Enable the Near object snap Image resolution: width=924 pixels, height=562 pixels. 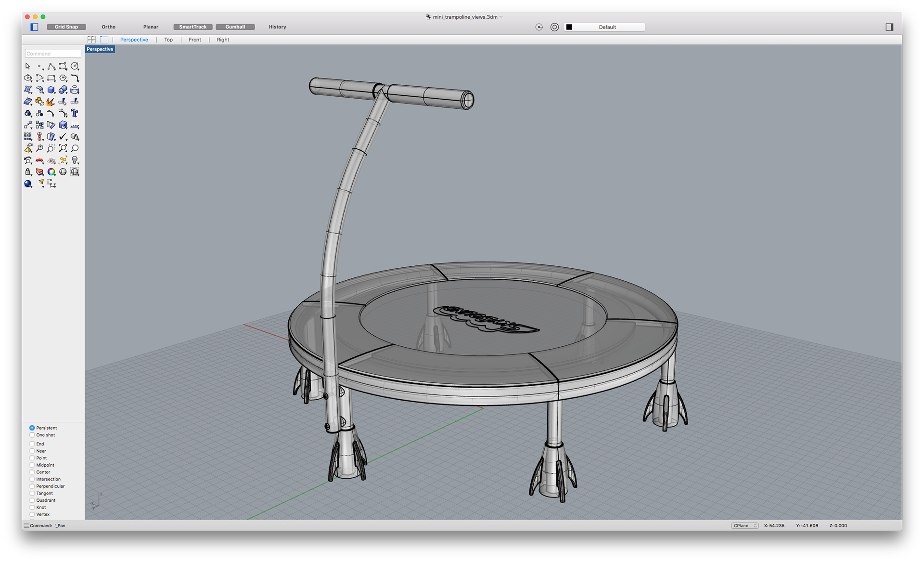[32, 451]
